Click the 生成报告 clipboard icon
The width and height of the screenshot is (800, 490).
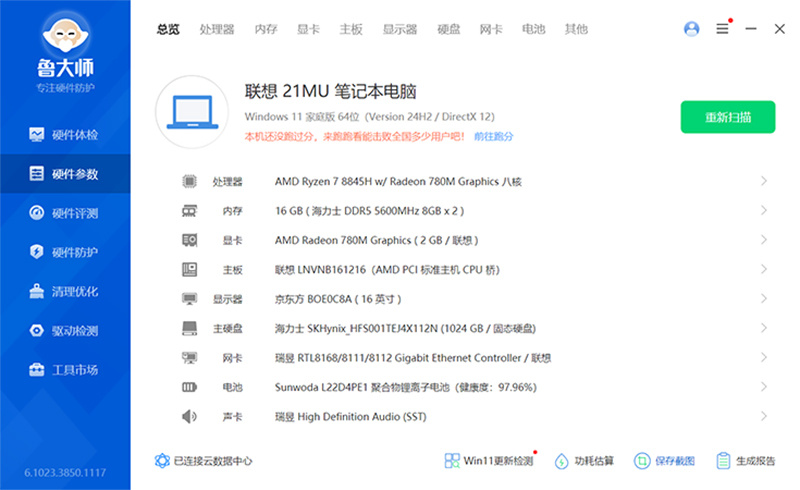723,461
